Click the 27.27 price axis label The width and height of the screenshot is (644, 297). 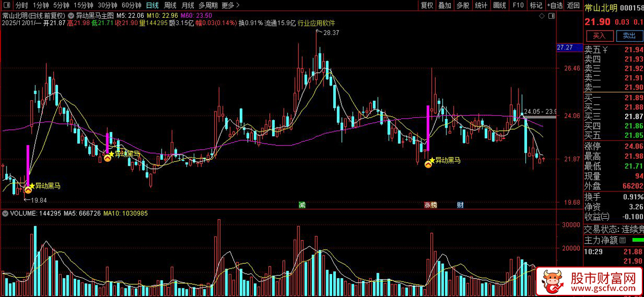[566, 48]
